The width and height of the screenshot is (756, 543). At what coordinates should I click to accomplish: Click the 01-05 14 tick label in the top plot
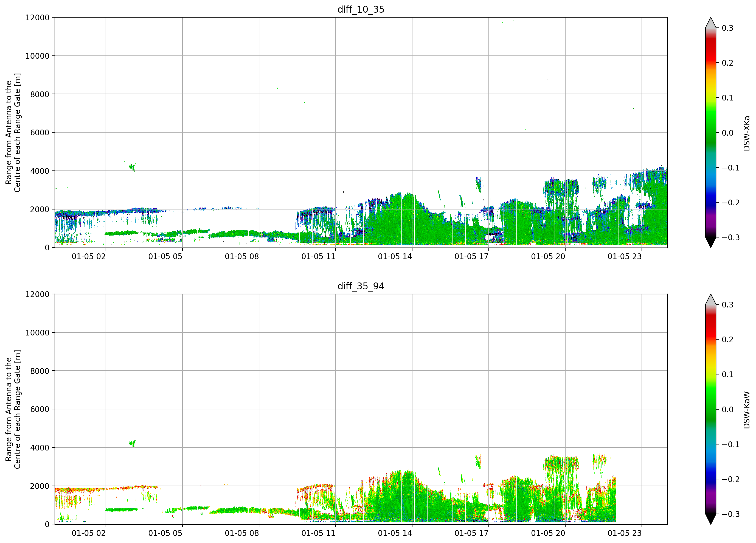[x=395, y=256]
